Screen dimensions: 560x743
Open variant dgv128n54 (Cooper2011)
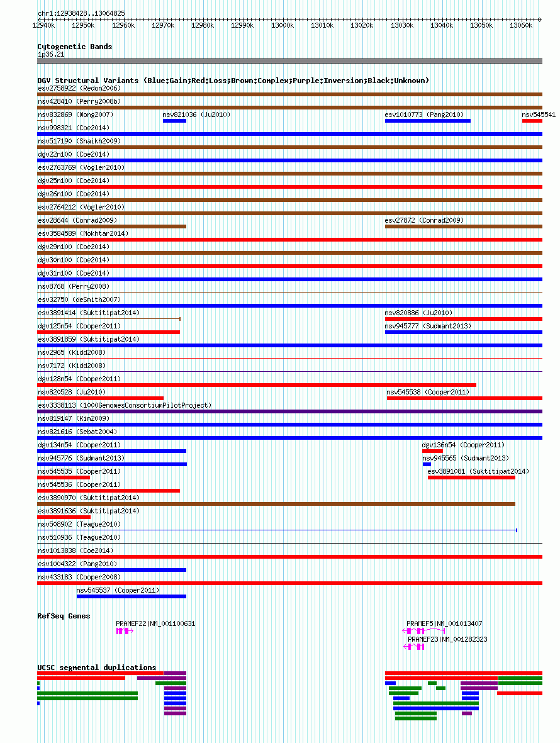click(79, 379)
